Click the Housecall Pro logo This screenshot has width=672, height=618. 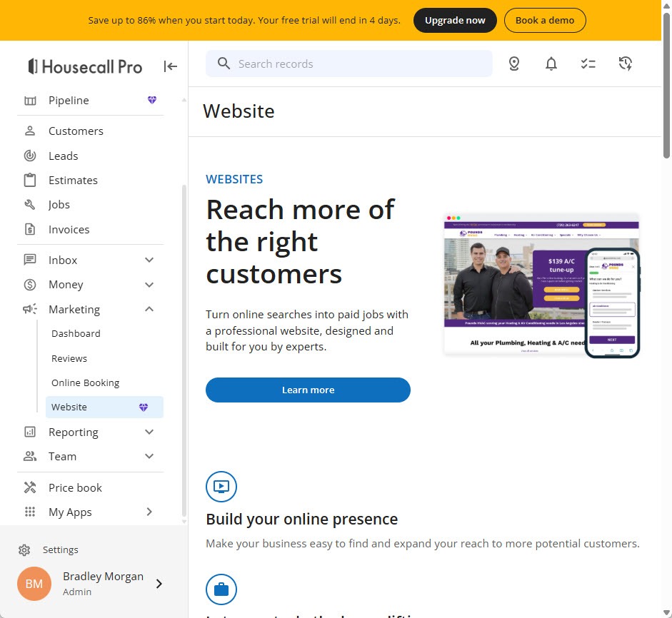(85, 66)
